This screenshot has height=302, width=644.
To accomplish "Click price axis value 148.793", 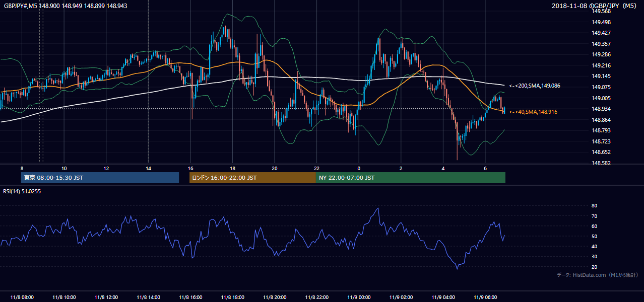I will [x=602, y=130].
